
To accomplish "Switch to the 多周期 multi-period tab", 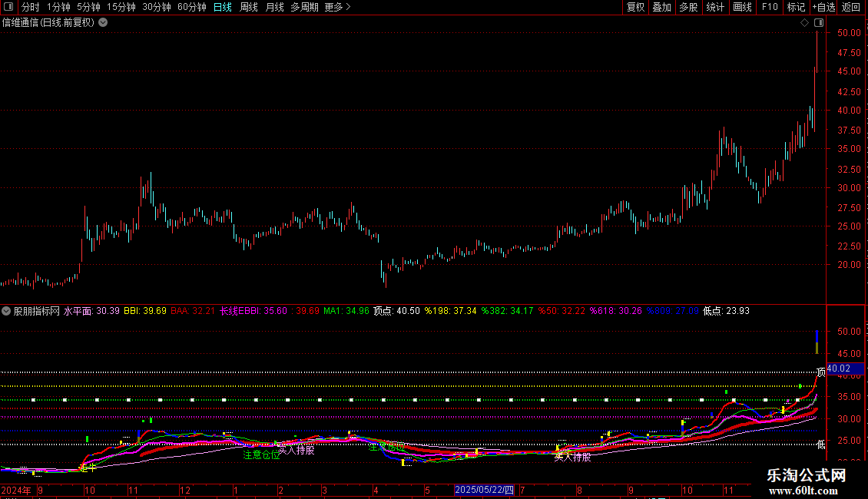I will [303, 8].
